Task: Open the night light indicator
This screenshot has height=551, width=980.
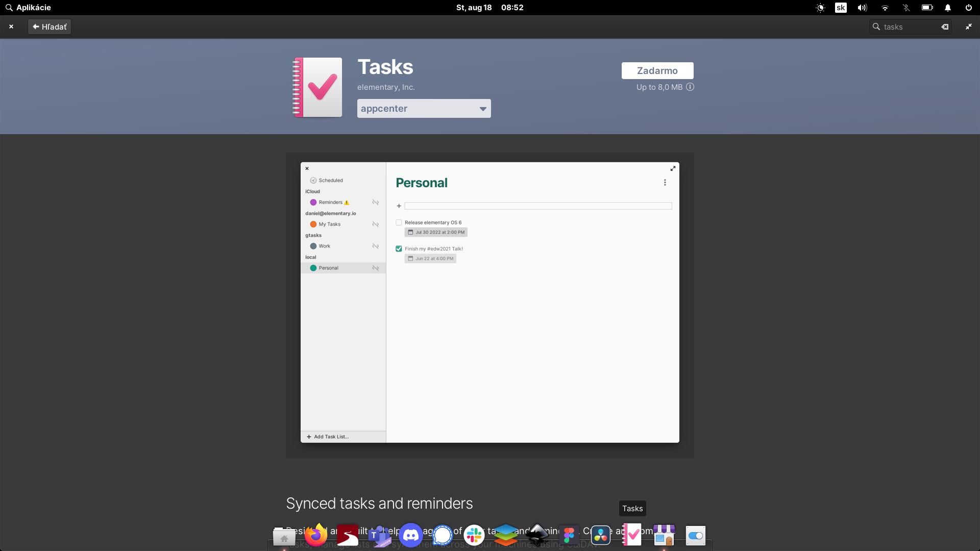Action: point(820,8)
